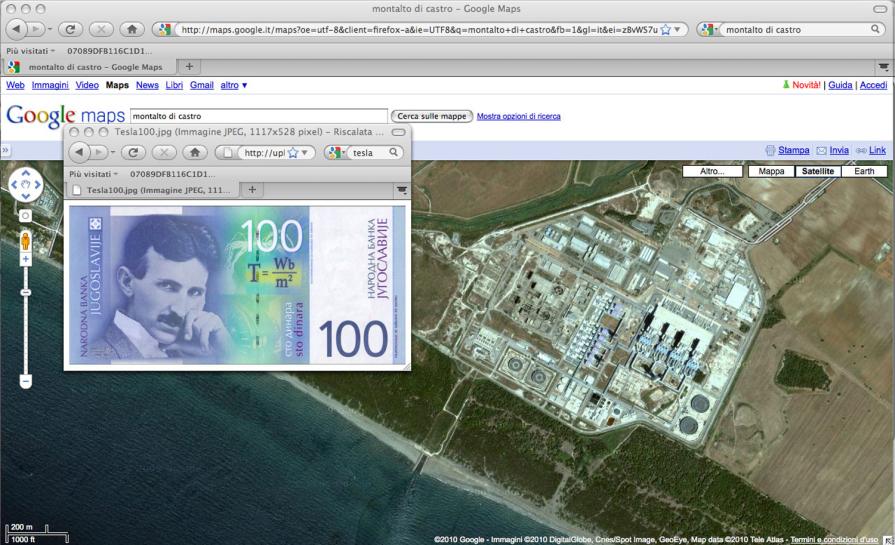Screen dimensions: 895x545
Task: Reload the Tesla100.jpg window
Action: 133,153
